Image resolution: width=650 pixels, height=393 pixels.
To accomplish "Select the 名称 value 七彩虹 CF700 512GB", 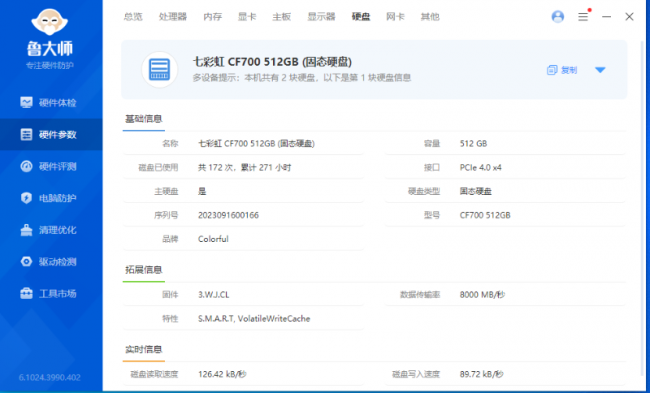I will click(256, 143).
